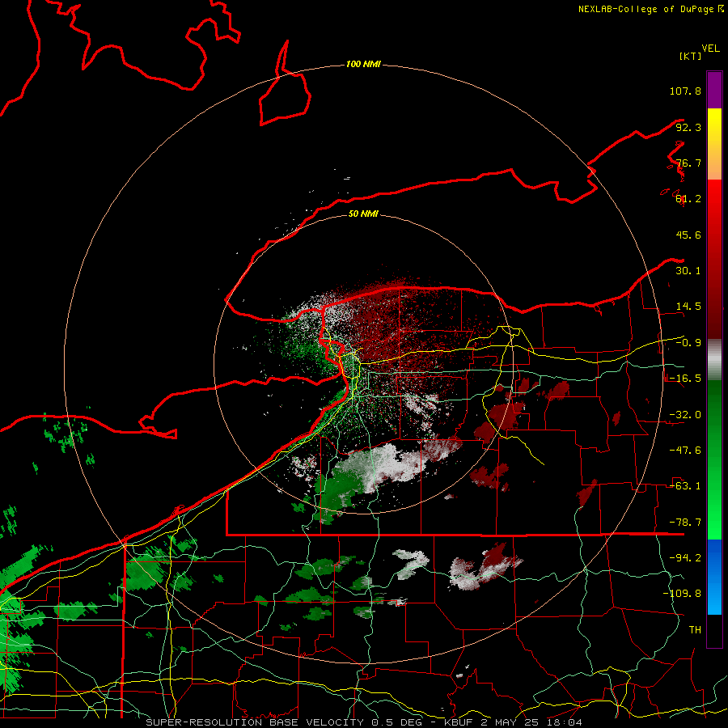Screen dimensions: 728x728
Task: Pick the purple band at the color bar top
Action: [x=714, y=90]
